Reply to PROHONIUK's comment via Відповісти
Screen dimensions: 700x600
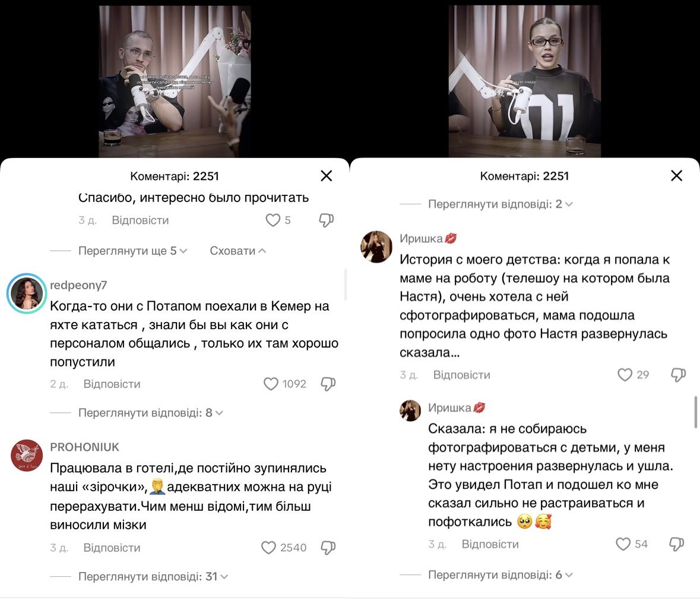tap(112, 548)
